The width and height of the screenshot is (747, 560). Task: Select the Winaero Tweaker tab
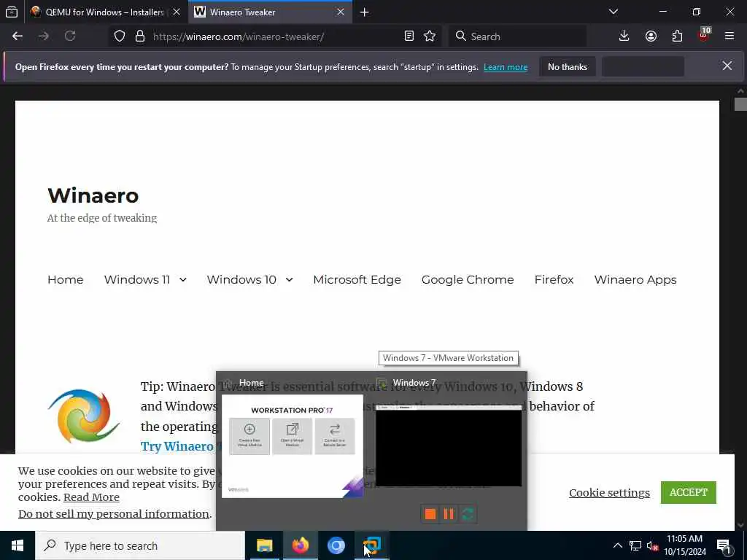click(270, 12)
